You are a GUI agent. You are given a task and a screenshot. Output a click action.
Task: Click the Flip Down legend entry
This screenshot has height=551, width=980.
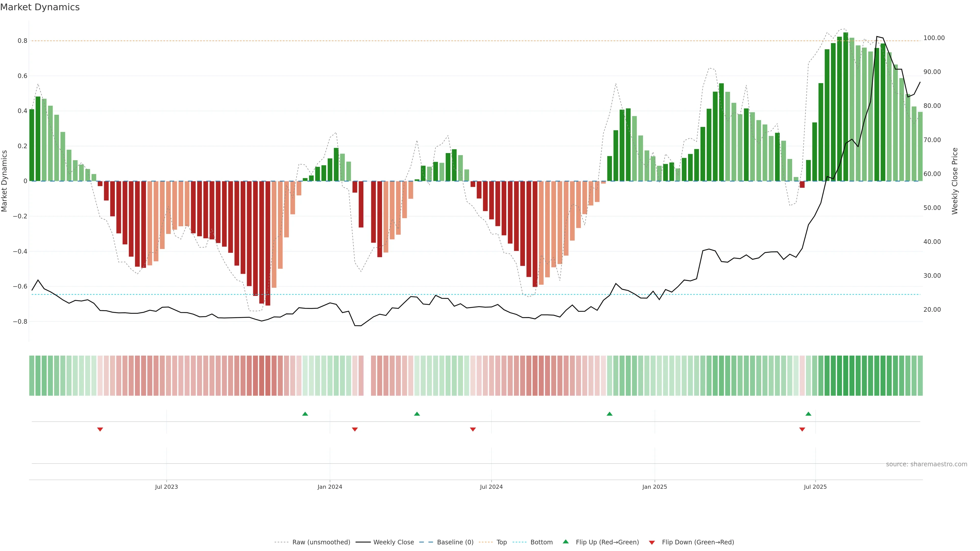698,542
